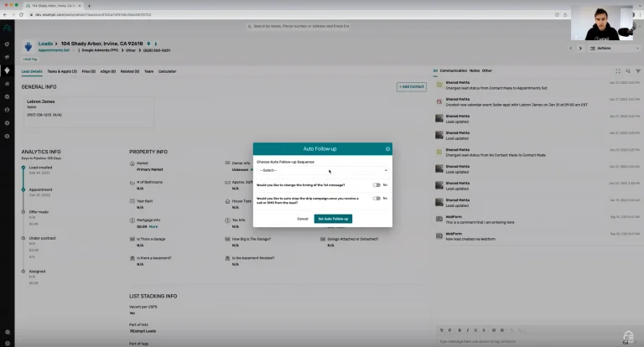Click the More link under Mortgage Info
644x347 pixels.
[x=153, y=226]
